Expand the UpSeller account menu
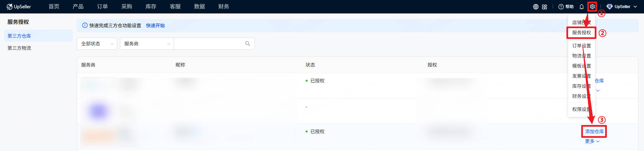This screenshot has height=151, width=644. (622, 7)
